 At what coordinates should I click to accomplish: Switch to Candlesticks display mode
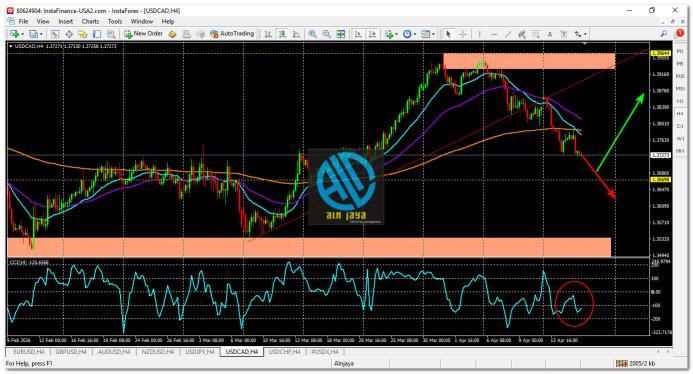click(x=282, y=34)
